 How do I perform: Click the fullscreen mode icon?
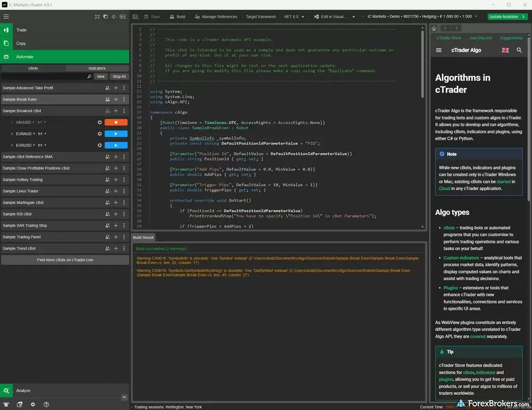[x=97, y=16]
